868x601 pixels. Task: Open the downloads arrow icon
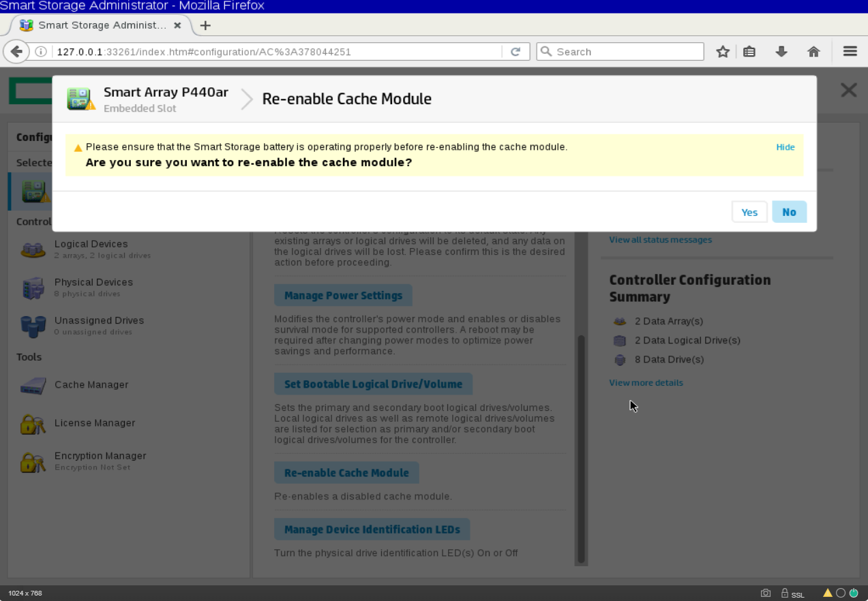click(x=781, y=52)
